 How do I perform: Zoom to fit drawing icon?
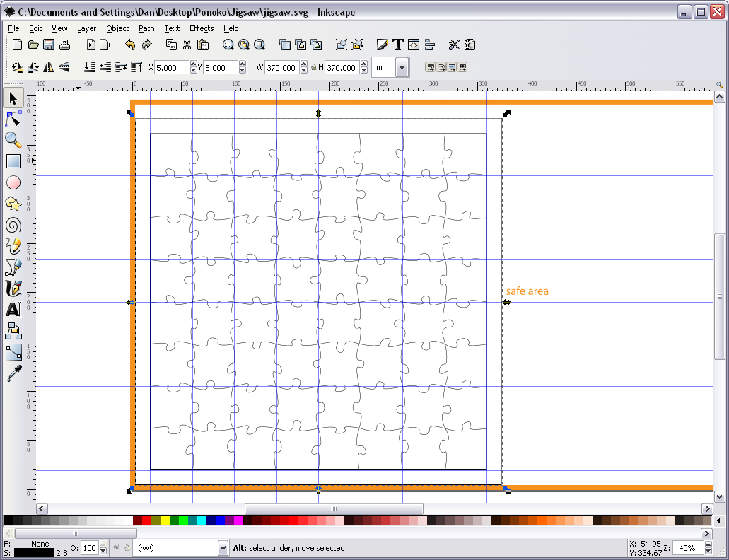(x=244, y=45)
